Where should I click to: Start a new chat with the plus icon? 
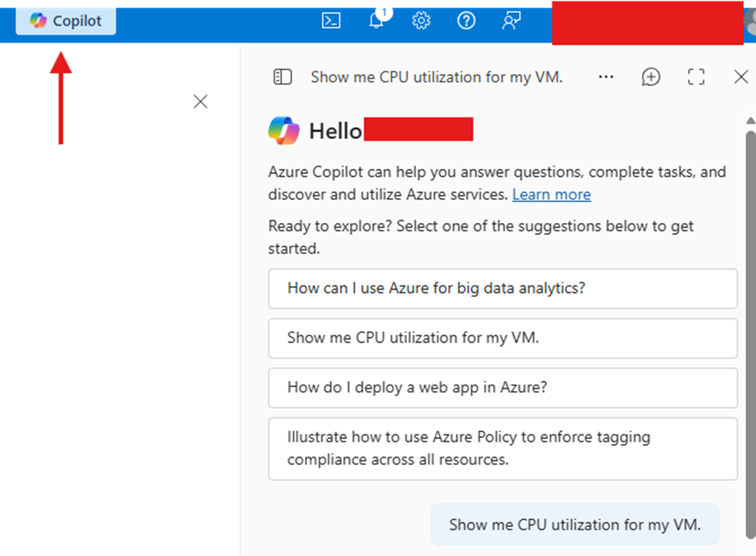[x=651, y=77]
